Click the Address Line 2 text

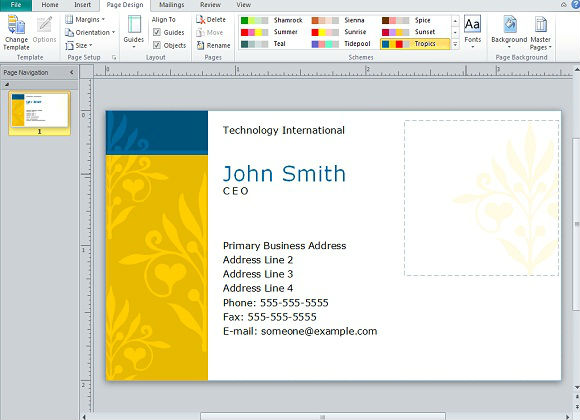[258, 260]
